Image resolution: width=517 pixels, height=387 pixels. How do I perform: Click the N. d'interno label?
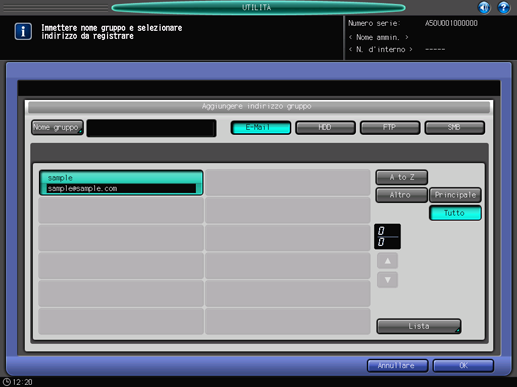[x=380, y=50]
